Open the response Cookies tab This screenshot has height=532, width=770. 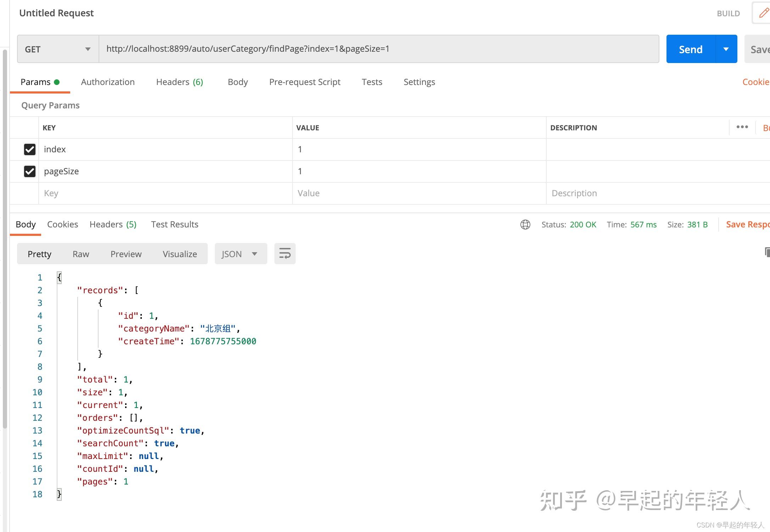tap(62, 225)
